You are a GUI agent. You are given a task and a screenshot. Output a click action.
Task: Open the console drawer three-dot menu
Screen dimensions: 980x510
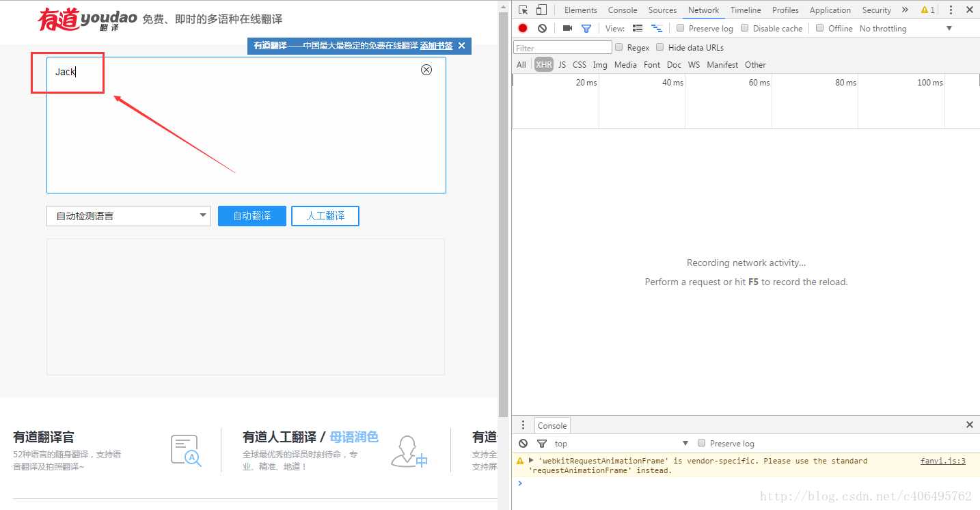[523, 425]
